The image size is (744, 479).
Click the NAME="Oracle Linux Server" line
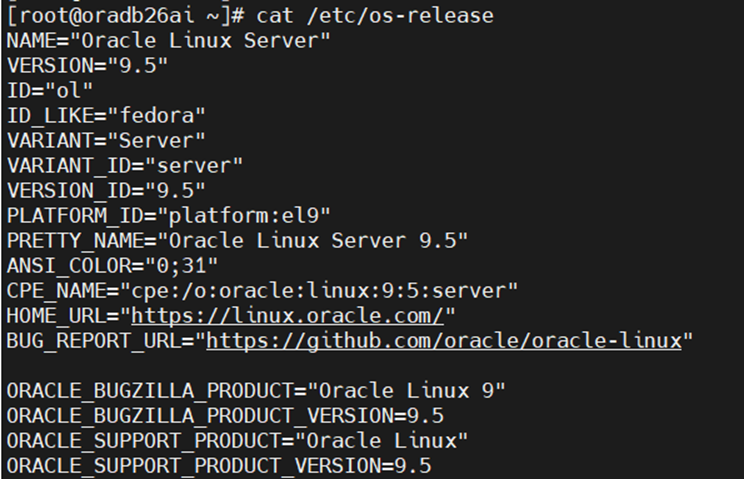168,41
